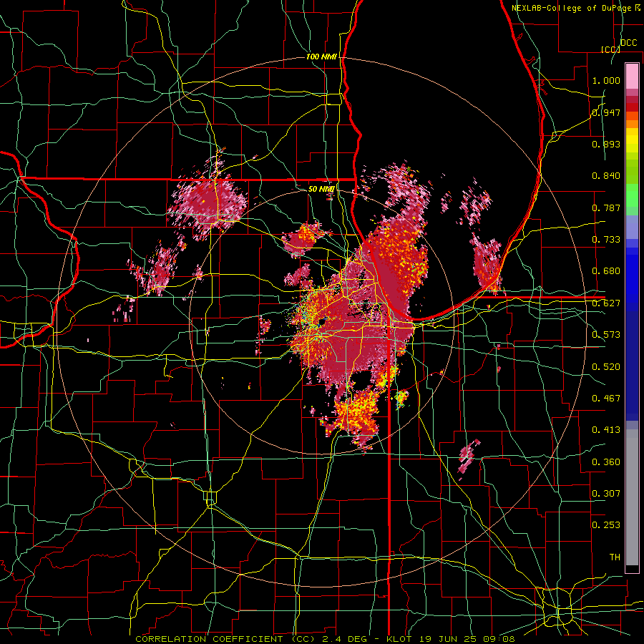Click the 1.000 legend value

606,80
